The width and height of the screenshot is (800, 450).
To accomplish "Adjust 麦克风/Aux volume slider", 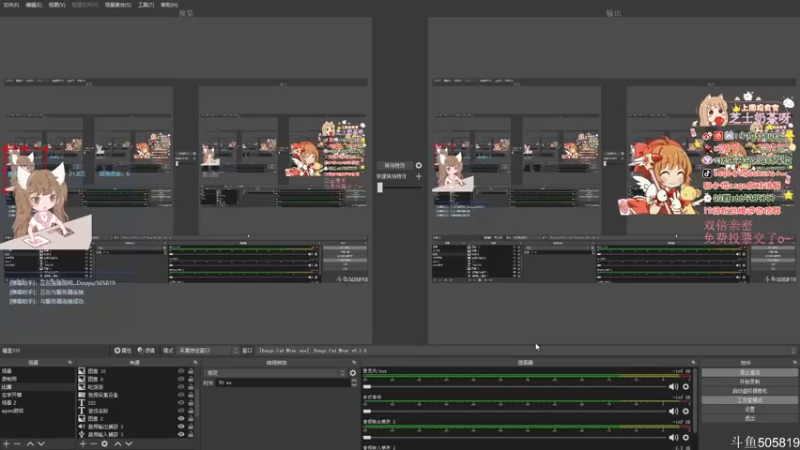I will pos(514,387).
